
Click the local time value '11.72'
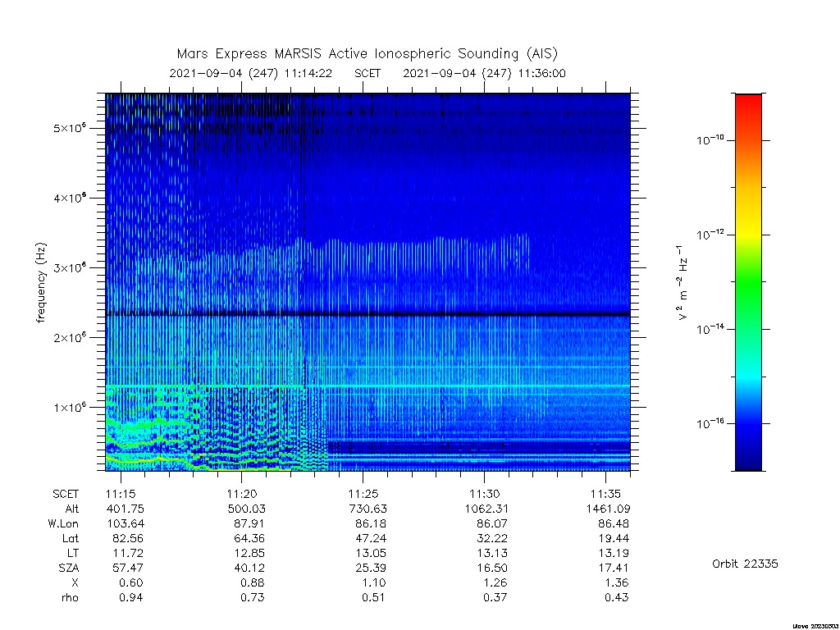(x=127, y=553)
